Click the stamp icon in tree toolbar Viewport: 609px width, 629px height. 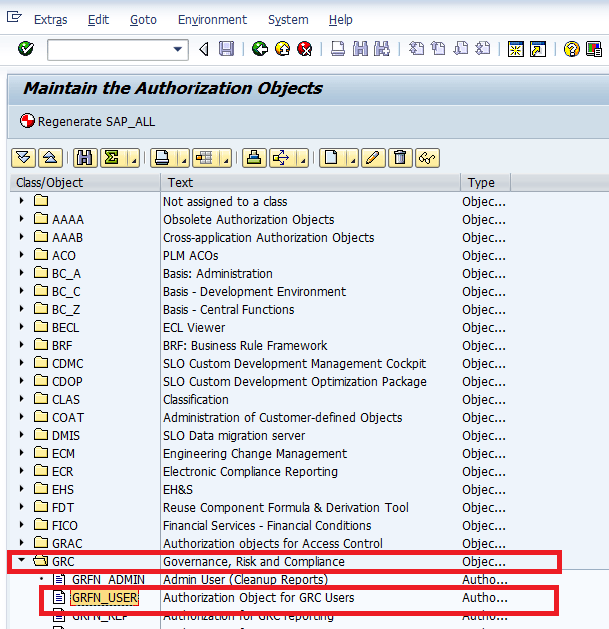254,158
